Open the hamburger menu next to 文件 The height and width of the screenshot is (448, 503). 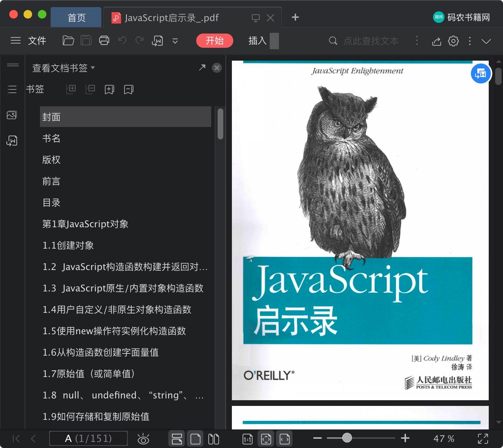pos(16,41)
